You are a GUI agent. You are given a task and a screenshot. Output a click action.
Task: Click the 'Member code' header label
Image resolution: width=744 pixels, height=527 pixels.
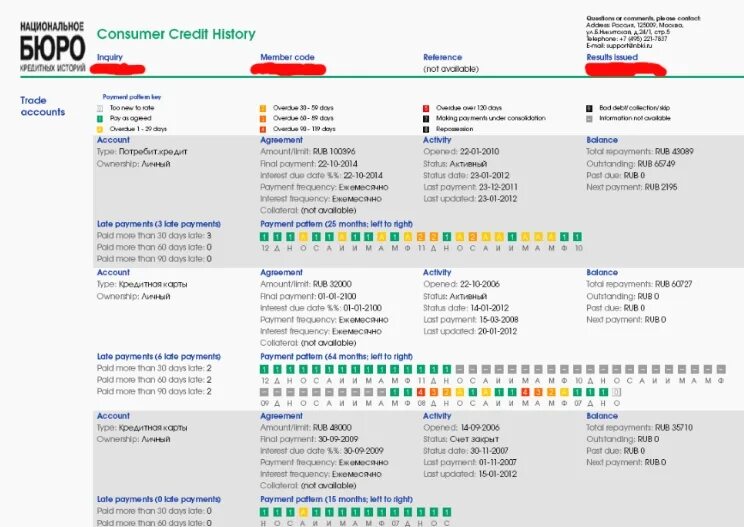click(287, 57)
